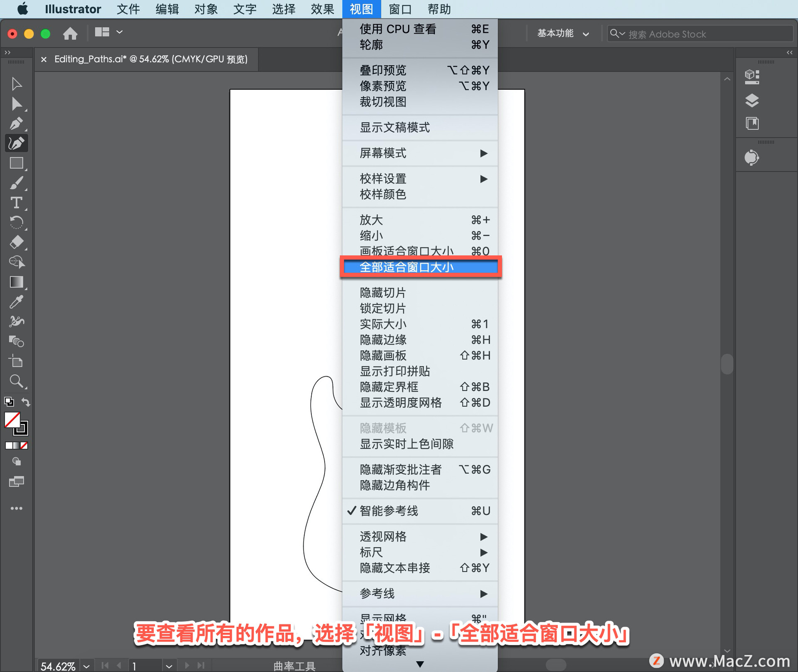Expand 屏幕模式 submenu

click(420, 153)
